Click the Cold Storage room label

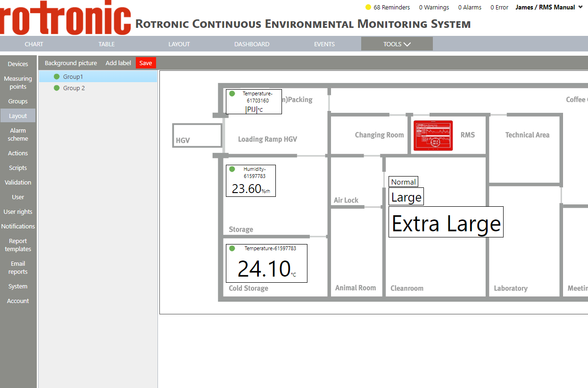tap(248, 288)
